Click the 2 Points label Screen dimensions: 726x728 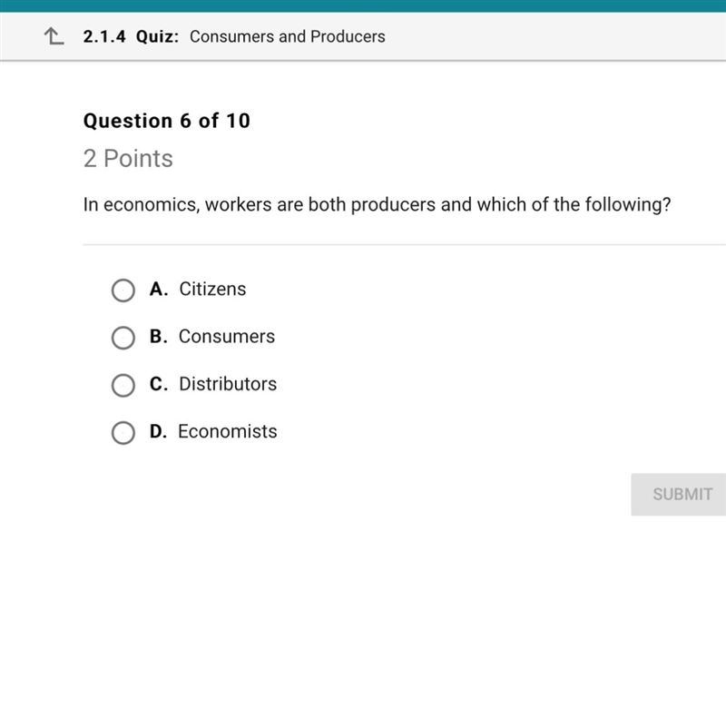[x=128, y=158]
